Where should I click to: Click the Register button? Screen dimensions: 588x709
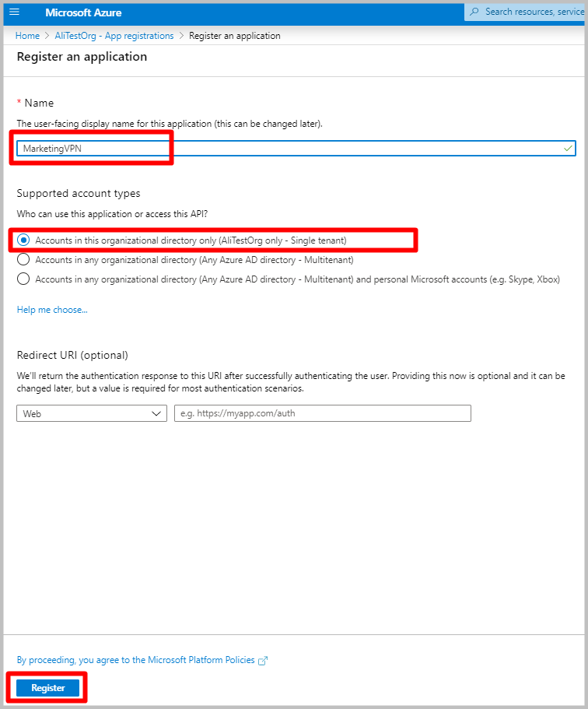click(x=48, y=688)
